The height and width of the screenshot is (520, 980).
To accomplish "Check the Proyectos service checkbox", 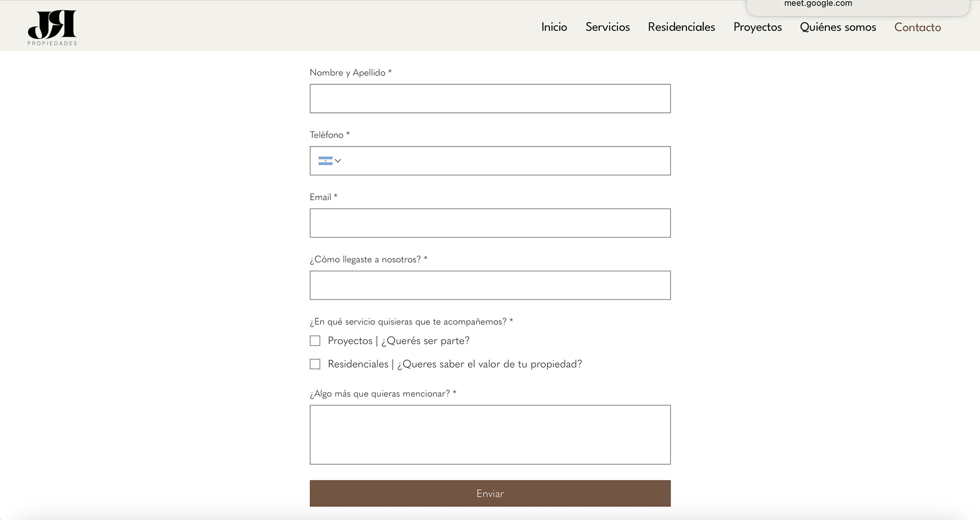I will click(315, 341).
